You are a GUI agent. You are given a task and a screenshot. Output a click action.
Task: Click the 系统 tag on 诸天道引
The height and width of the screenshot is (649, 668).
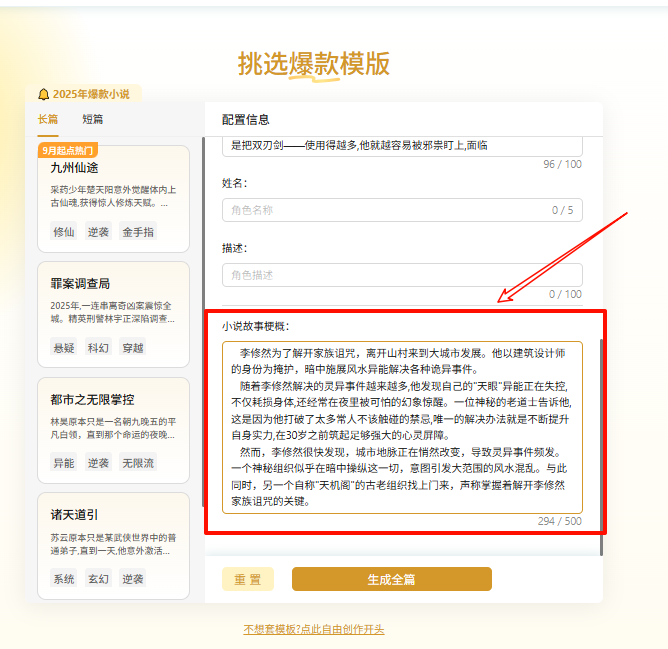tap(63, 579)
